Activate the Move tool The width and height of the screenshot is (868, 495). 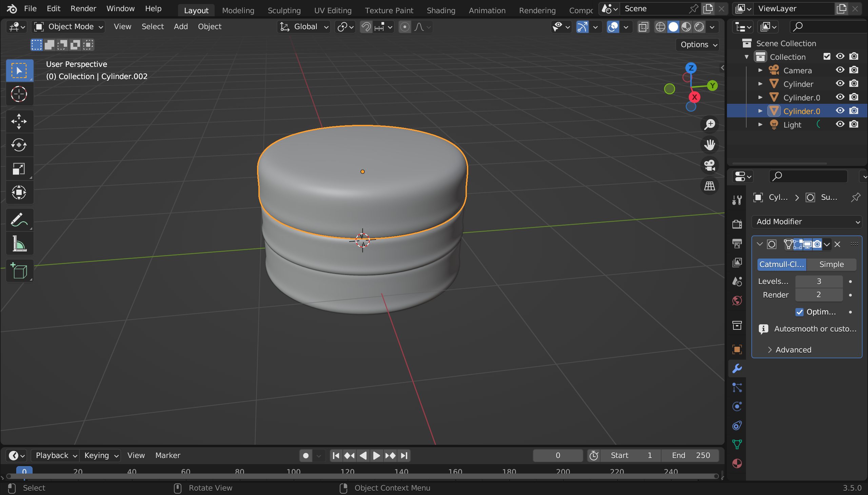pyautogui.click(x=19, y=121)
